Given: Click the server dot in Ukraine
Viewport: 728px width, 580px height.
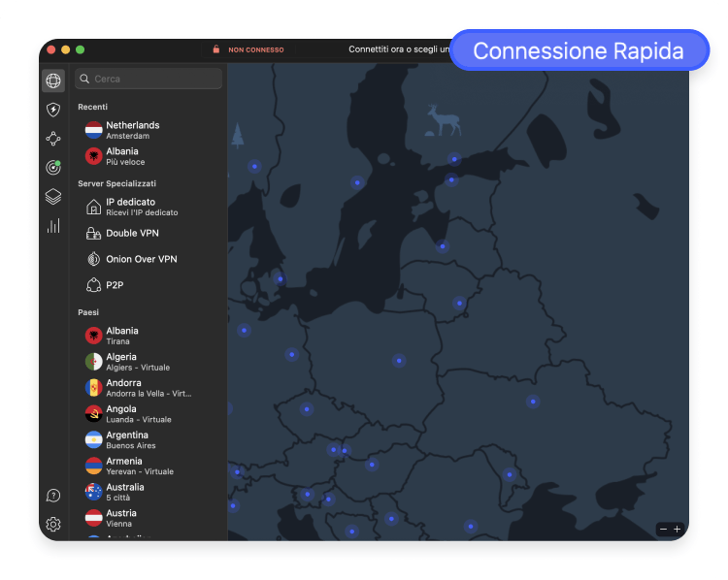Looking at the screenshot, I should tap(533, 402).
